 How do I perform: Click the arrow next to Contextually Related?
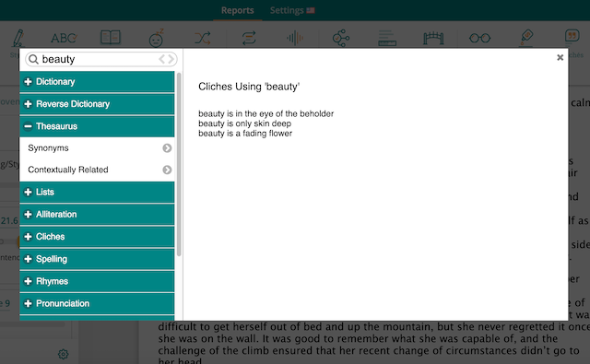click(167, 170)
